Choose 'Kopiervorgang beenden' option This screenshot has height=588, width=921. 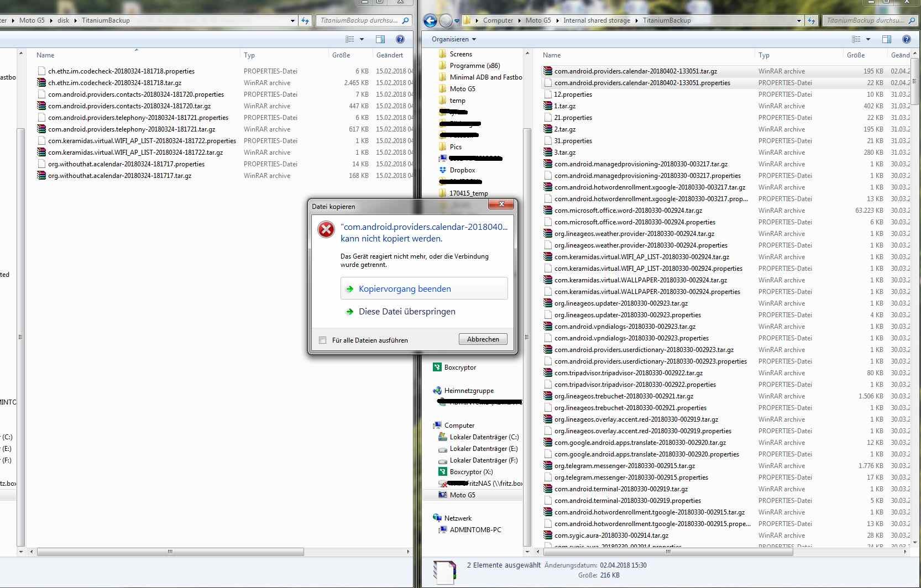tap(424, 289)
